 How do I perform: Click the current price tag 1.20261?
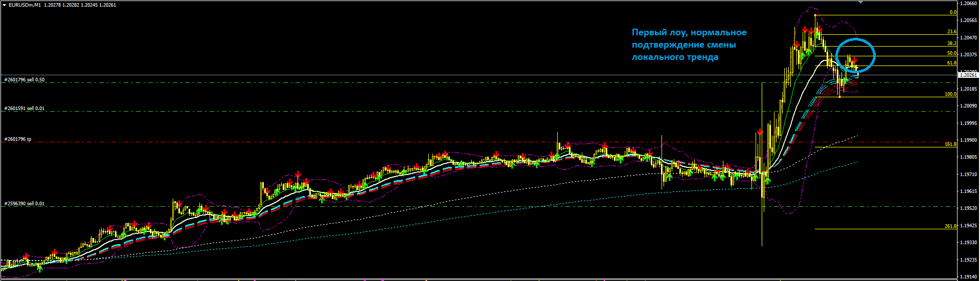pos(969,75)
